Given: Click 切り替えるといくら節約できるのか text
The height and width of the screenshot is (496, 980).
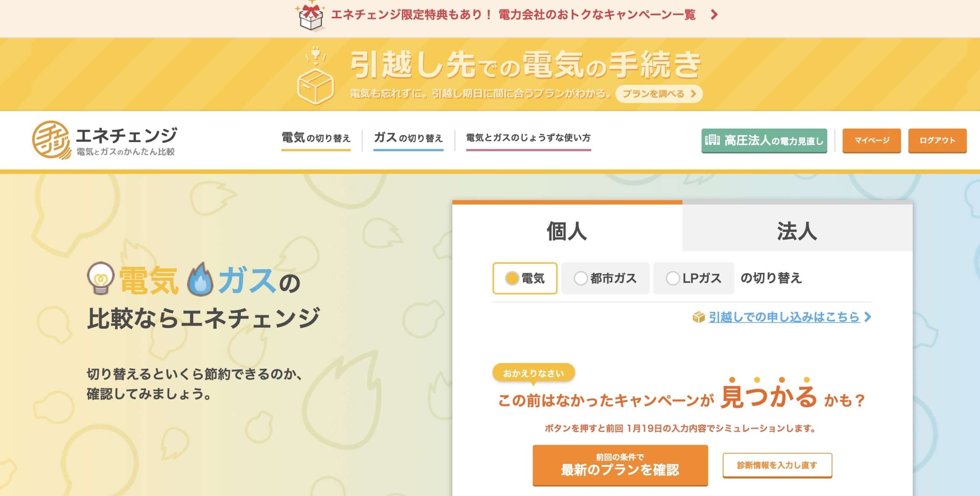Looking at the screenshot, I should pos(195,374).
